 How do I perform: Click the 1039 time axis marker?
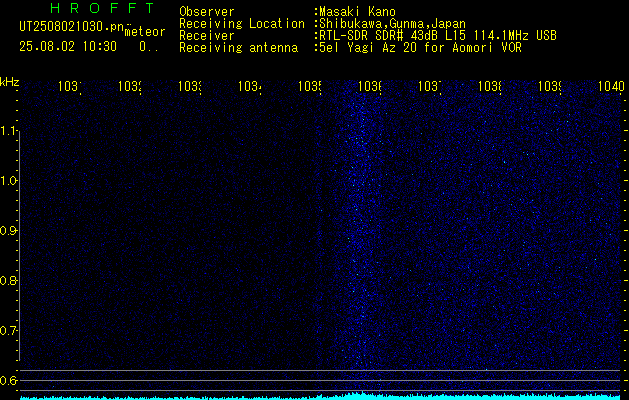[550, 86]
